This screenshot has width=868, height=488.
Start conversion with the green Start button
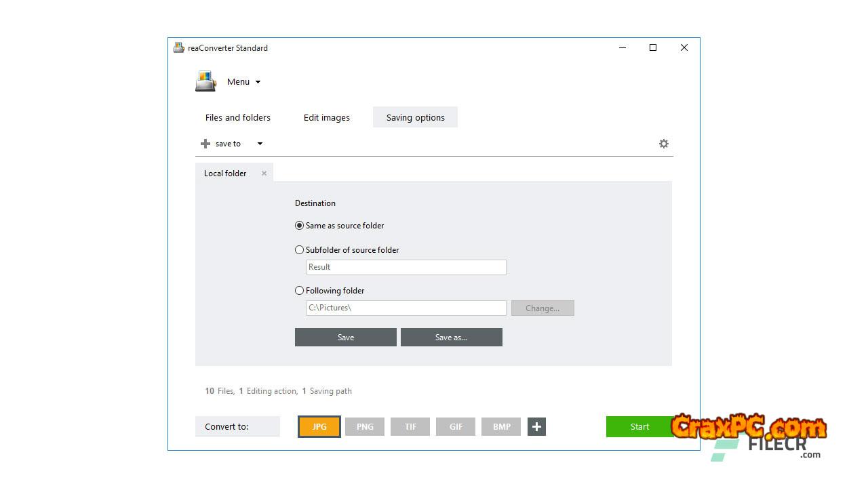coord(639,426)
